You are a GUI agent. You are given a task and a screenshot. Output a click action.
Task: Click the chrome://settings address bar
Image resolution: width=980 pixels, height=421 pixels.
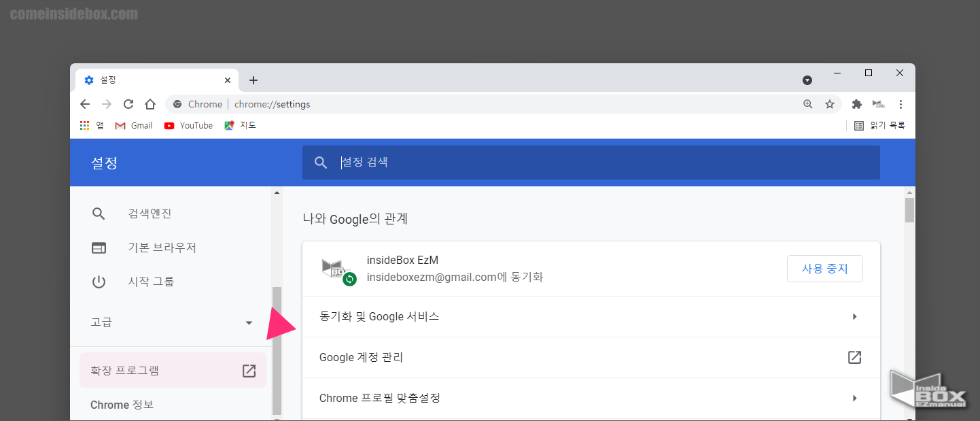503,104
